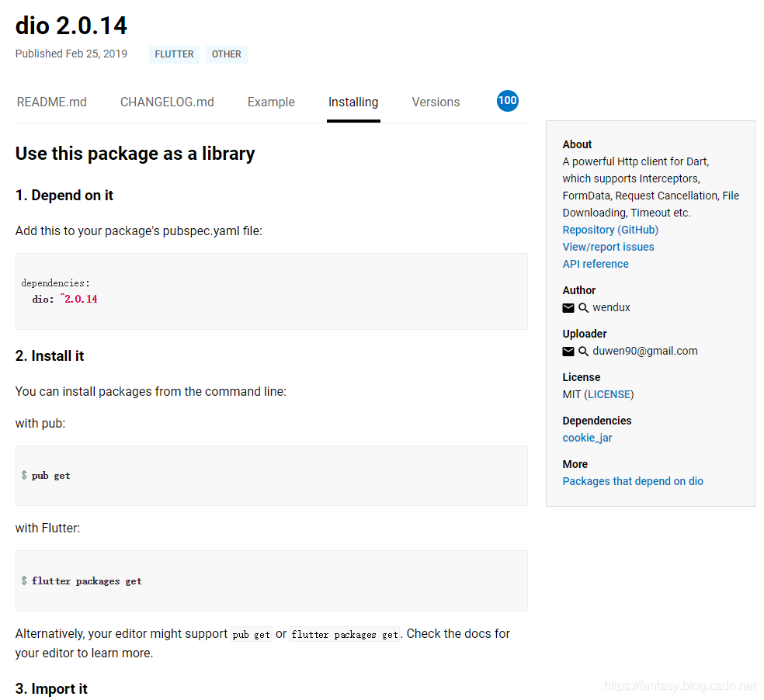Switch to the CHANGELOG.md tab
This screenshot has width=764, height=700.
click(x=167, y=102)
